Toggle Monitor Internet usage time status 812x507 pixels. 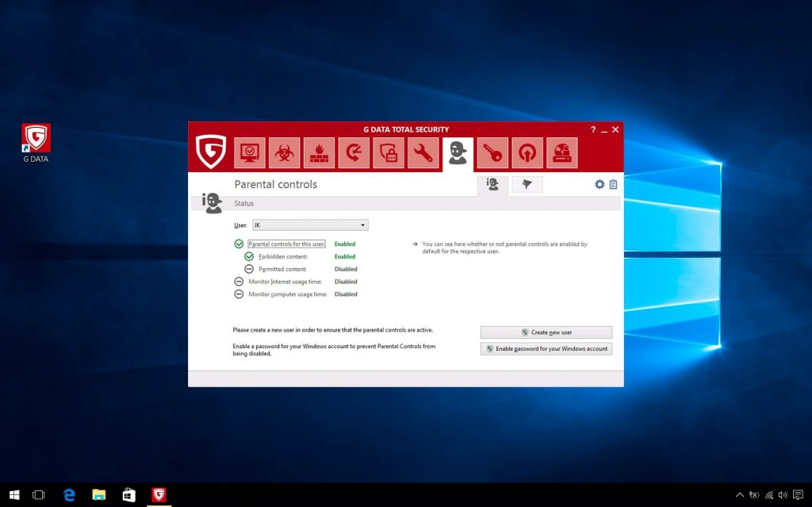click(x=239, y=282)
